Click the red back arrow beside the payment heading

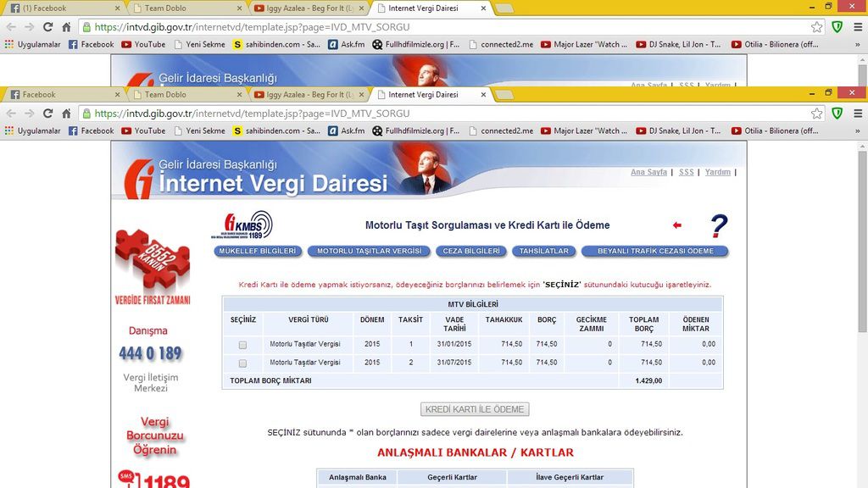(676, 225)
